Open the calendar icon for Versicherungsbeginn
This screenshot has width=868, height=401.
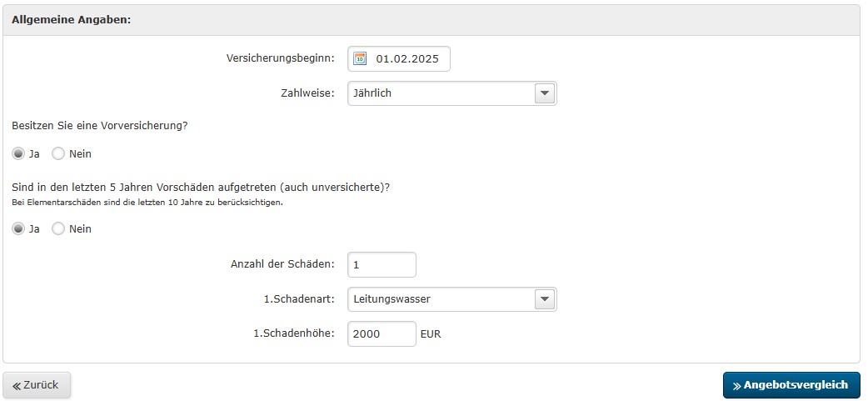coord(360,58)
